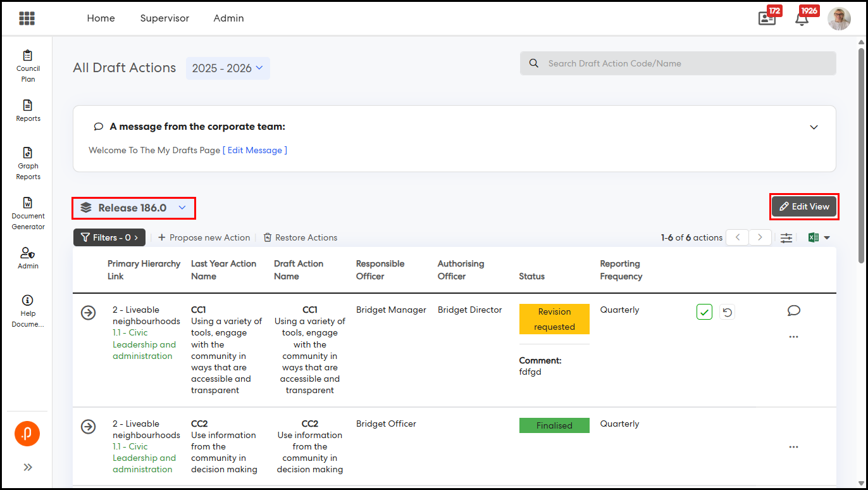Go to the Admin top menu
Viewport: 868px width, 490px height.
(228, 18)
